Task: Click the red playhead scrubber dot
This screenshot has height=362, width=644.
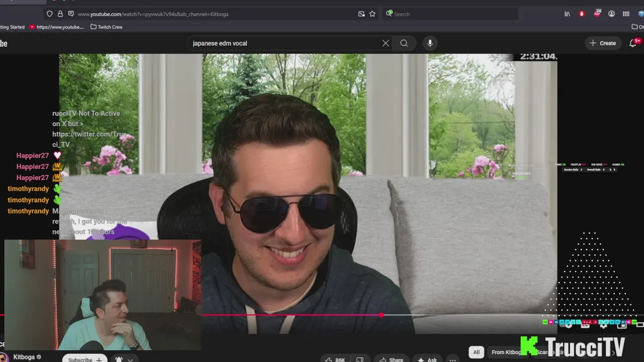Action: click(x=381, y=315)
